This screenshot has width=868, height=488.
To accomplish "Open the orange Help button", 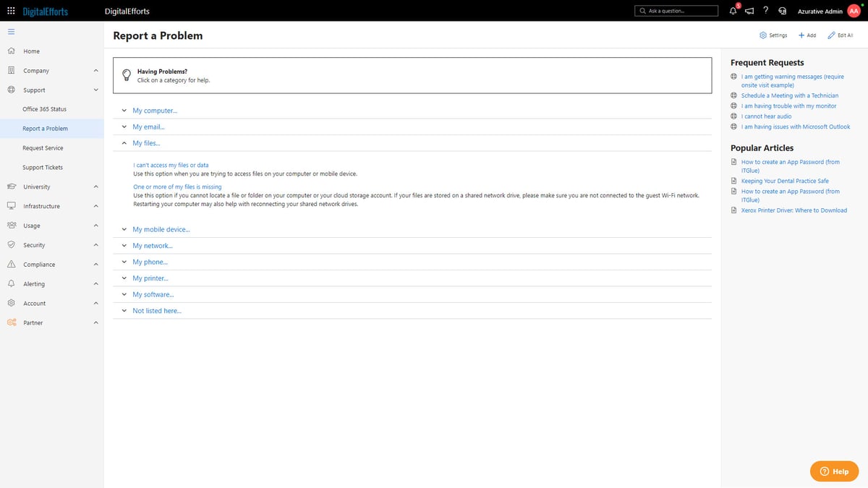I will coord(834,471).
